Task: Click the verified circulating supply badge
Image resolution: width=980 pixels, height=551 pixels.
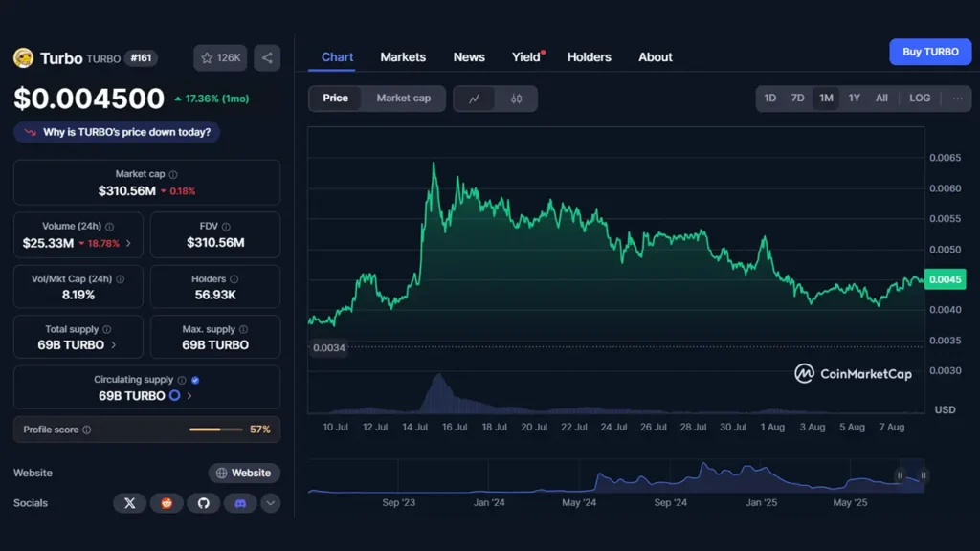Action: tap(195, 380)
